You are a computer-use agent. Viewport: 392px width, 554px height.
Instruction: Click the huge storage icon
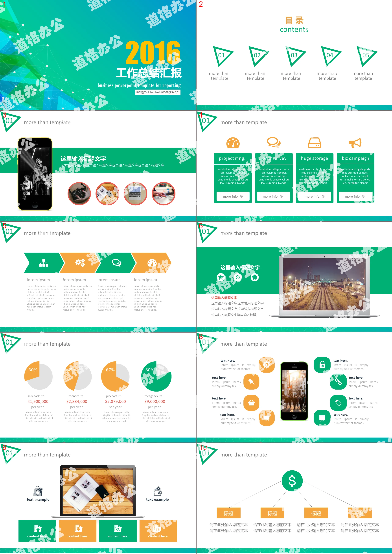[x=315, y=142]
